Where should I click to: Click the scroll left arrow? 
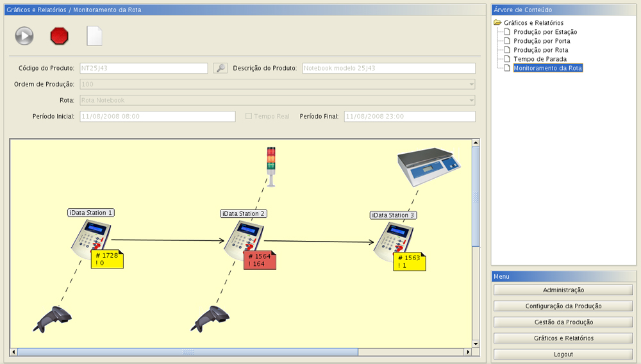(14, 352)
